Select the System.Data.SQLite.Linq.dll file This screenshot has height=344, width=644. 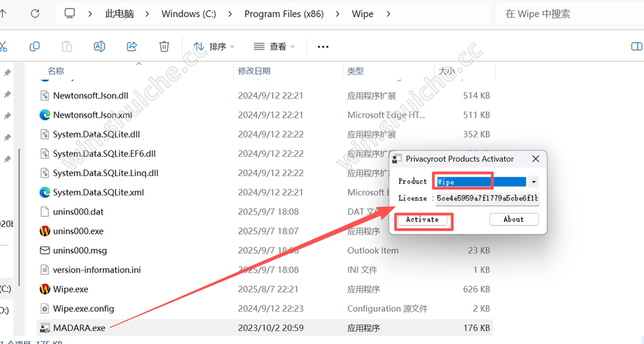(105, 173)
